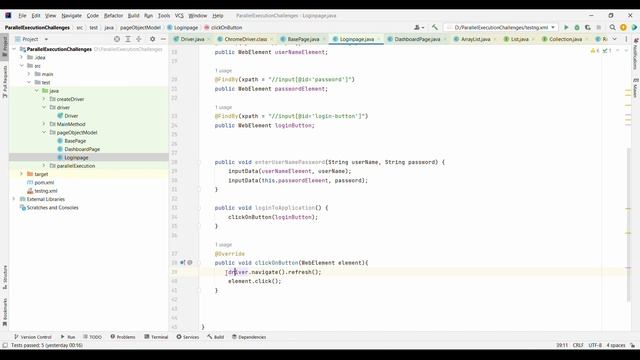Toggle Bookmarks tool window

tap(4, 312)
